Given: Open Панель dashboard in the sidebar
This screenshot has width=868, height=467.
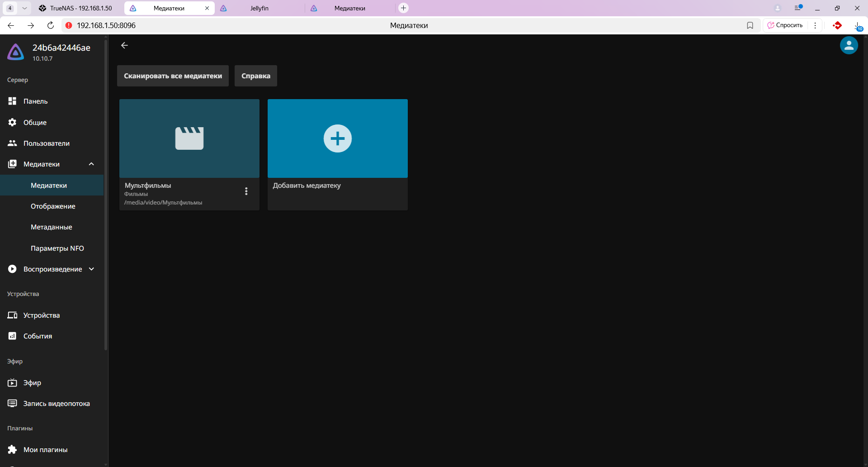Looking at the screenshot, I should click(35, 101).
